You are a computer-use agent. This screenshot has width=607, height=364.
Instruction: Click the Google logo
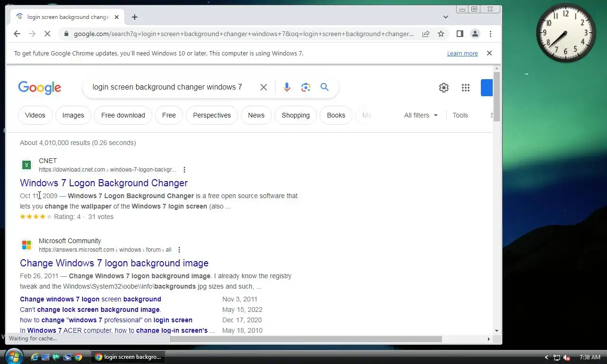[39, 88]
